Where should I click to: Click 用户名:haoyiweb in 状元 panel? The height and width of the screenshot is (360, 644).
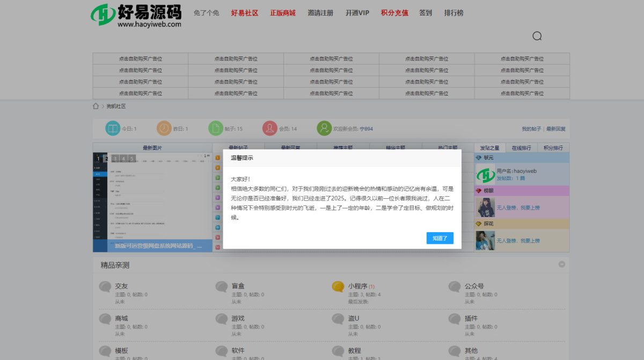click(x=517, y=171)
